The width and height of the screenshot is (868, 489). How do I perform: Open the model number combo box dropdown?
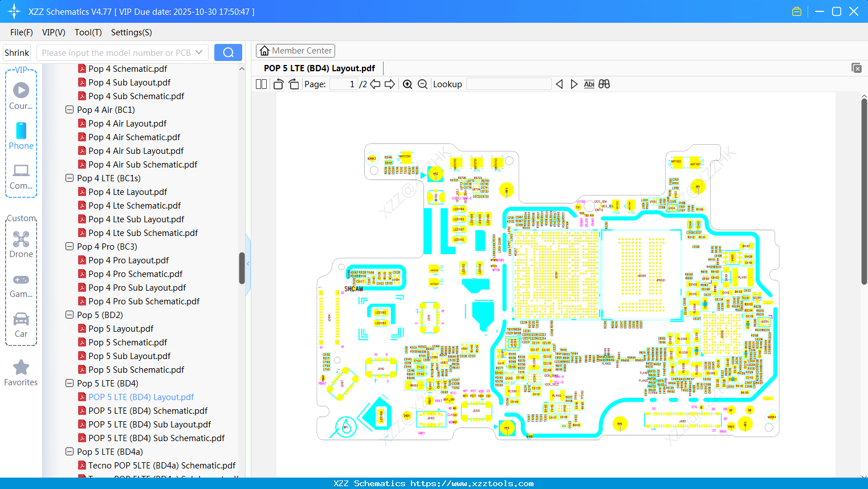point(198,52)
